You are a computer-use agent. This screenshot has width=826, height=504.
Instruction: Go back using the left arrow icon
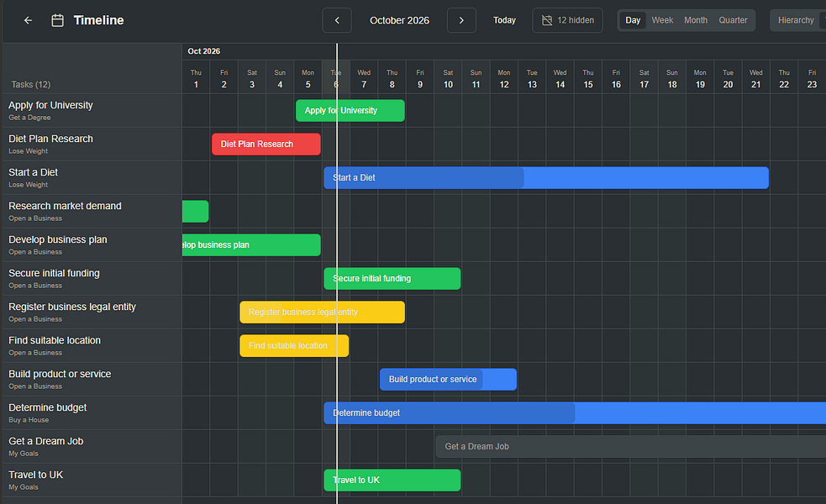[x=28, y=20]
